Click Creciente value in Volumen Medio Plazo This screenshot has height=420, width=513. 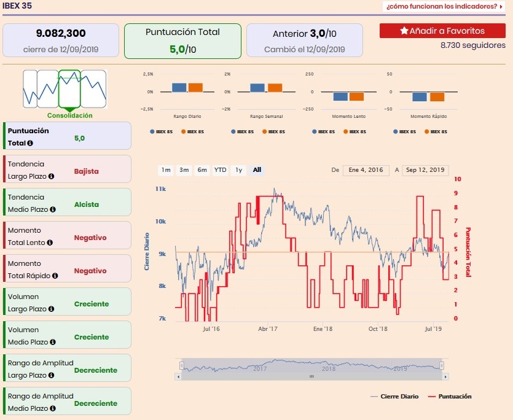tap(92, 337)
